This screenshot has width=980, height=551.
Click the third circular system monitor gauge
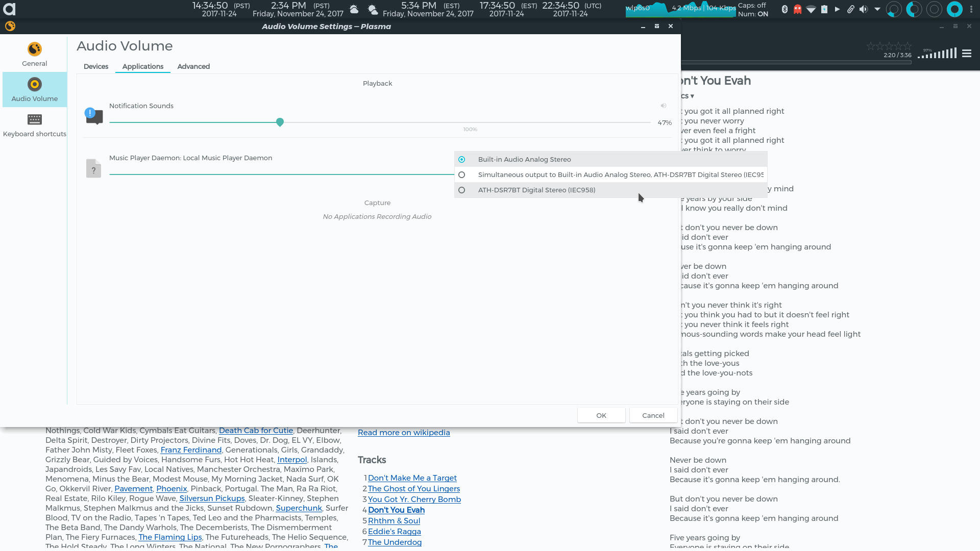934,9
